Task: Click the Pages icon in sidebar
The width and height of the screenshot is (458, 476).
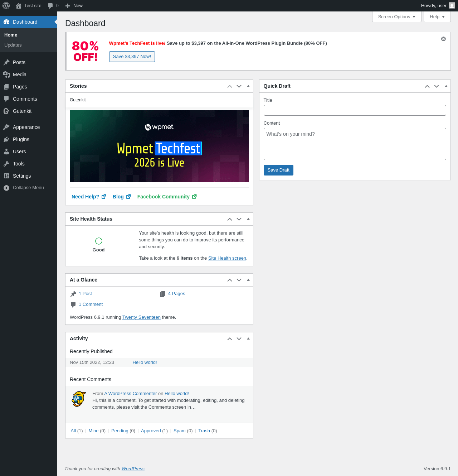Action: point(6,87)
